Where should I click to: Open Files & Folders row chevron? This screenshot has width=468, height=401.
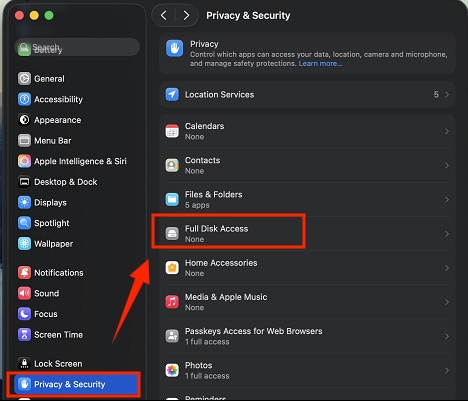tap(447, 200)
